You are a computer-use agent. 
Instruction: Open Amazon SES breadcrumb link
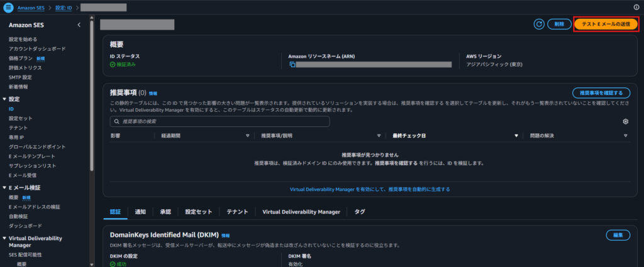(x=30, y=8)
